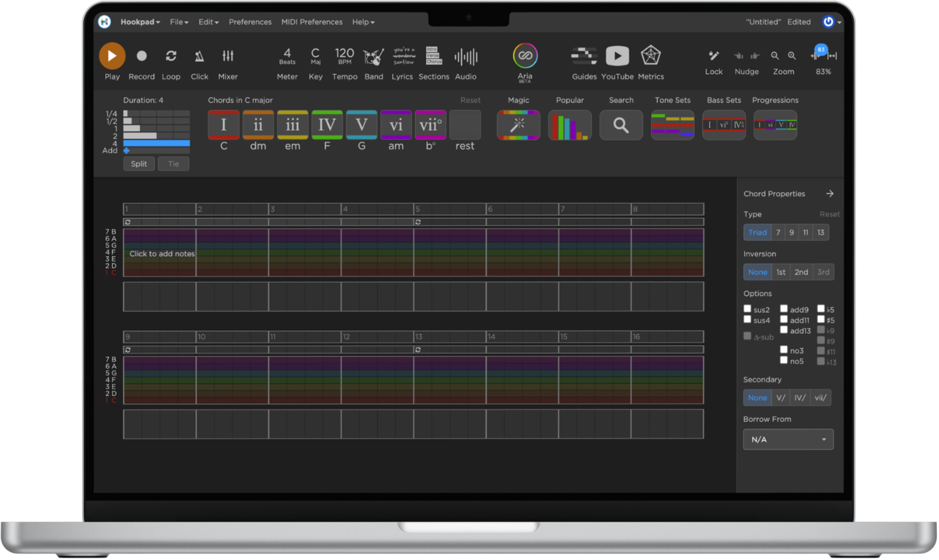The width and height of the screenshot is (939, 560).
Task: Open chord Search magnifier
Action: 621,125
